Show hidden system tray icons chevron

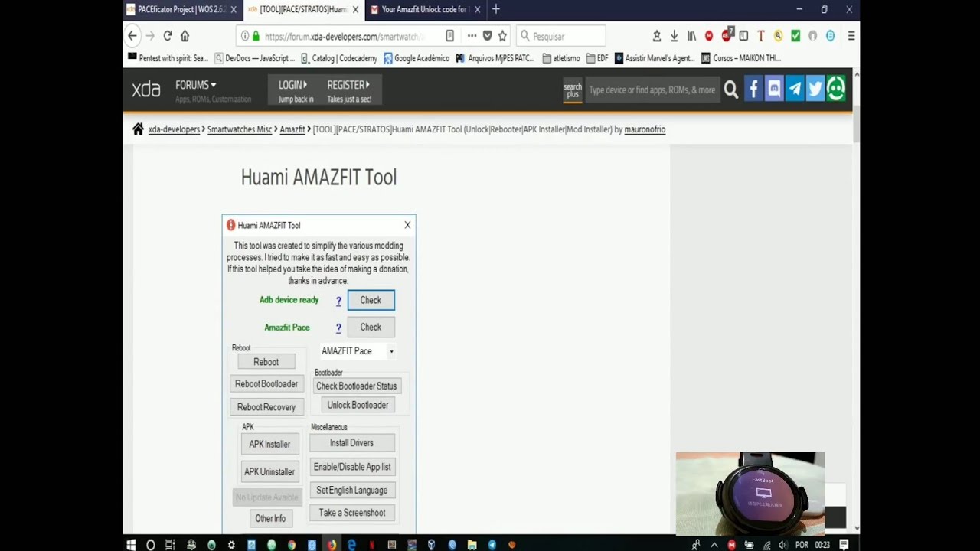(714, 545)
